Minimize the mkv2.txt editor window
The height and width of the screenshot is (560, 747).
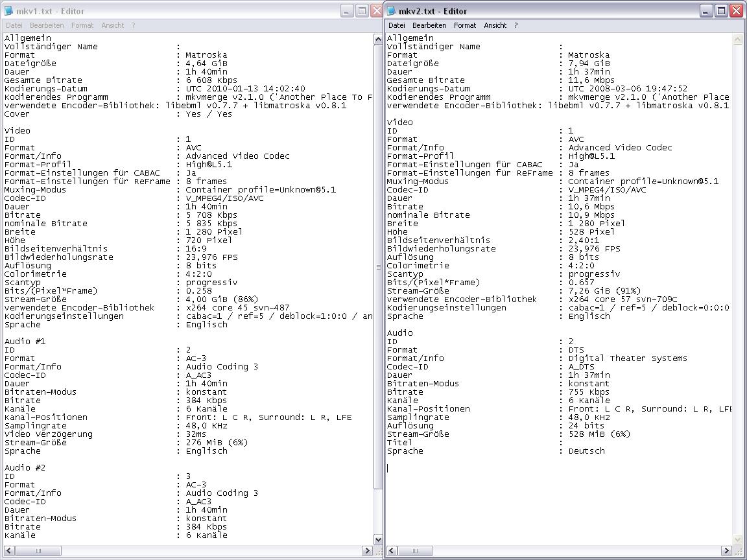click(x=706, y=11)
